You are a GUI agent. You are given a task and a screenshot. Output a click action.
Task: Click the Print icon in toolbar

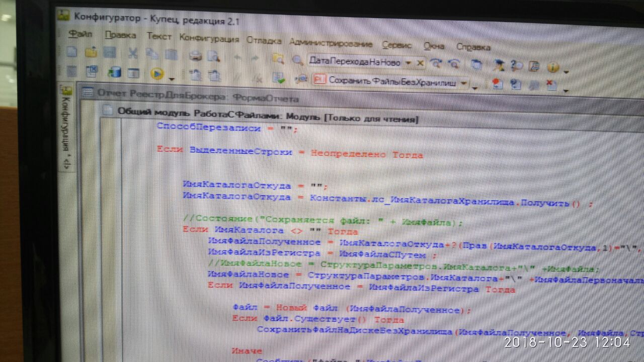196,56
